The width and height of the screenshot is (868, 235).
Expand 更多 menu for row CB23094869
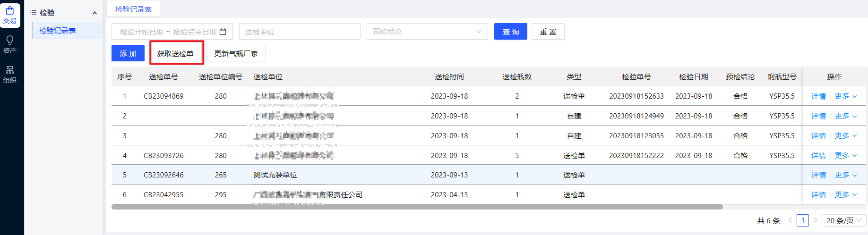(845, 96)
